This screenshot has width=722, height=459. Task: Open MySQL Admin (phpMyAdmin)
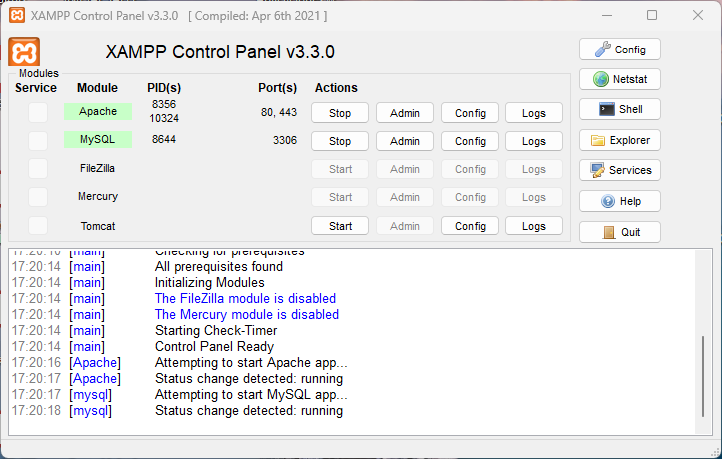click(405, 141)
